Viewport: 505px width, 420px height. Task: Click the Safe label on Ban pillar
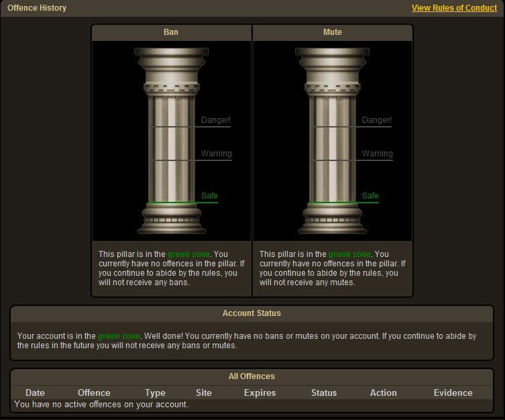[209, 195]
